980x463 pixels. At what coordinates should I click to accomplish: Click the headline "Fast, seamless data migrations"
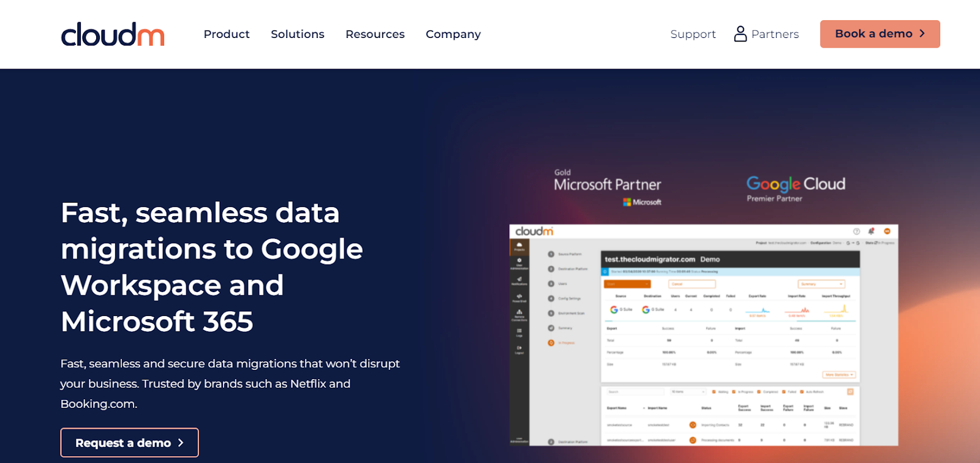pyautogui.click(x=212, y=267)
